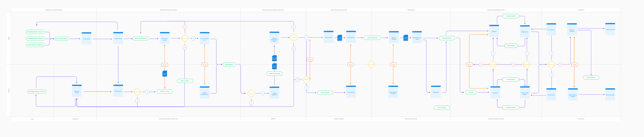Click the Pay deposit screen card
The height and width of the screenshot is (137, 644).
[x=436, y=92]
